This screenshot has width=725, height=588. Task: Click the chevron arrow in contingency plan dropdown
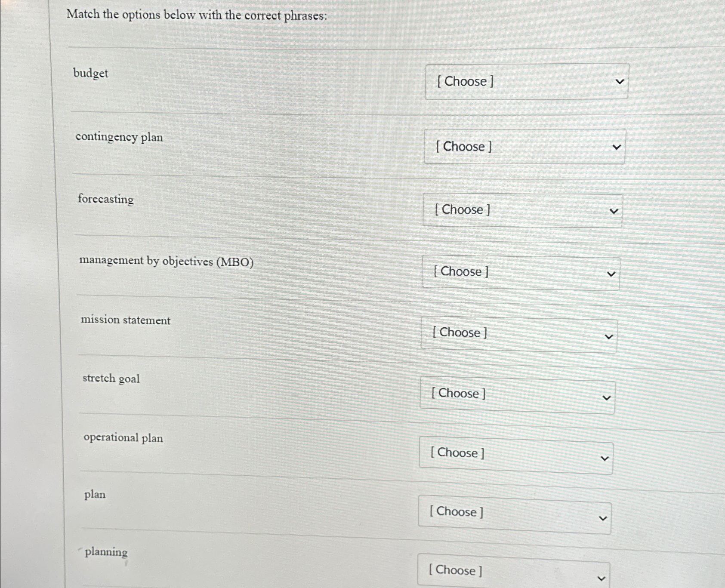[x=617, y=147]
